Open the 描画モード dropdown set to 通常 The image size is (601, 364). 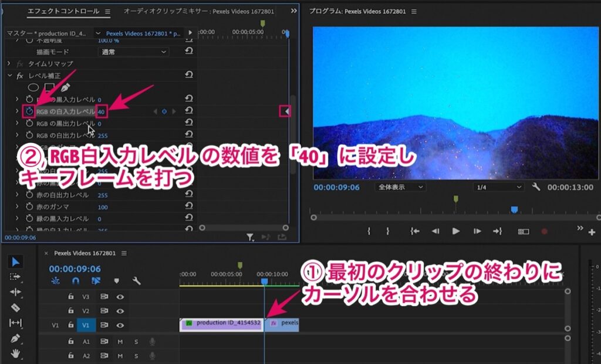133,52
